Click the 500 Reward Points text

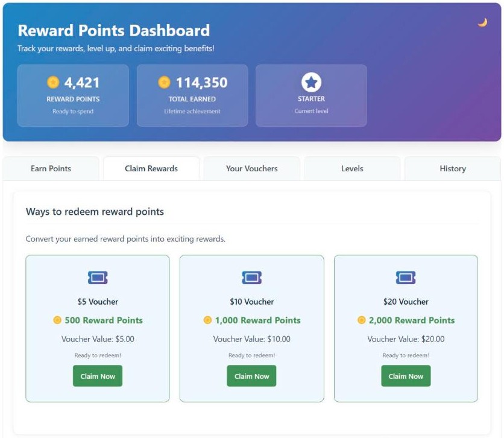tap(104, 320)
